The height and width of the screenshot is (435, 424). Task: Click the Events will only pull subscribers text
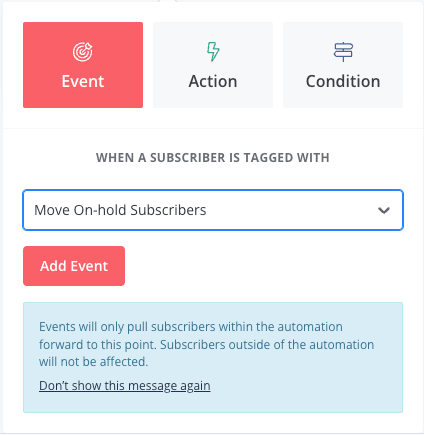(206, 344)
